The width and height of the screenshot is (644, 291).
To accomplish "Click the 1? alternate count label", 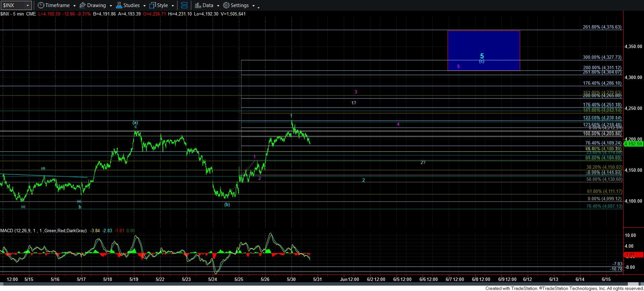I will click(354, 103).
